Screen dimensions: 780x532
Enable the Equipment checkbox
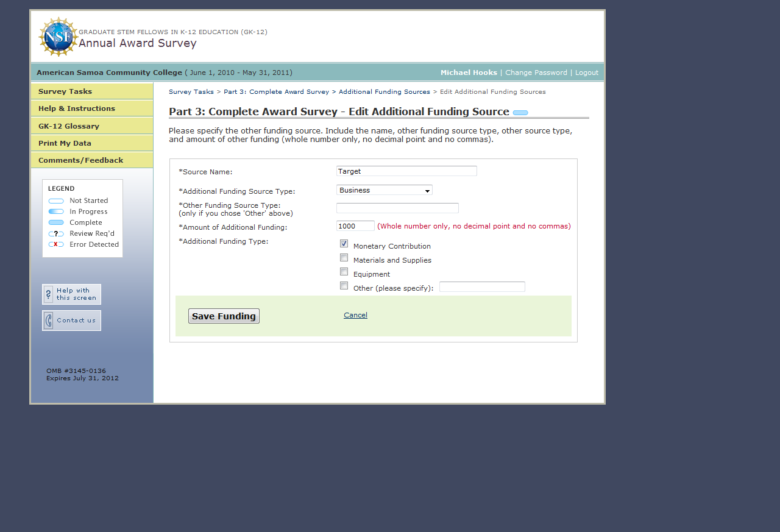(344, 272)
